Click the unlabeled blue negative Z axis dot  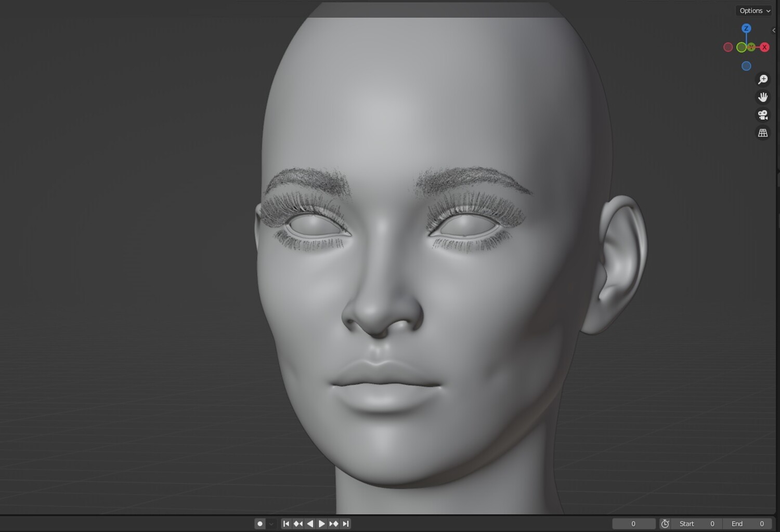[x=746, y=66]
